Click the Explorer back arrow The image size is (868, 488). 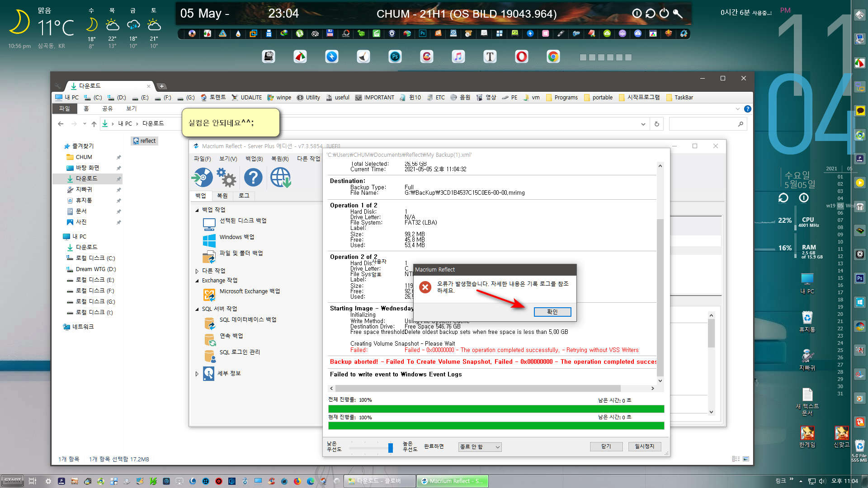[x=61, y=123]
